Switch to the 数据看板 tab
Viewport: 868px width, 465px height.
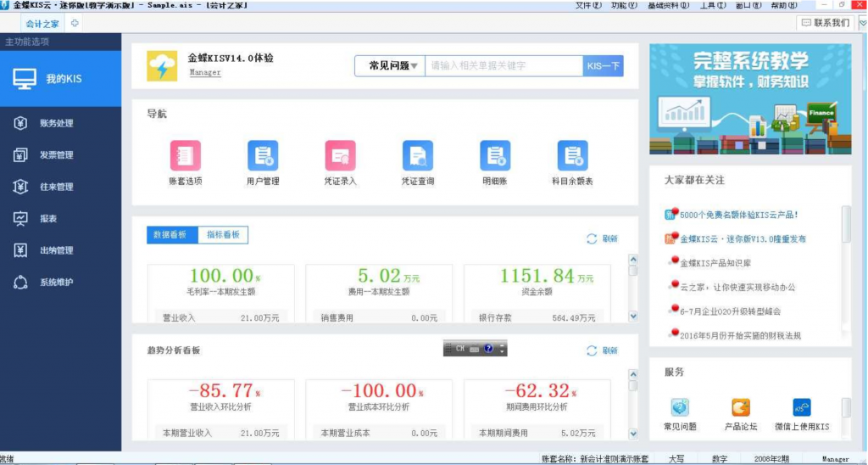(x=172, y=235)
